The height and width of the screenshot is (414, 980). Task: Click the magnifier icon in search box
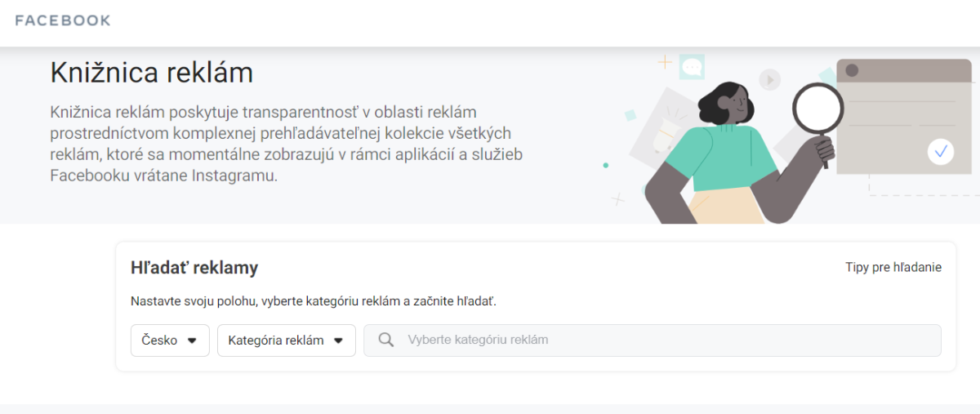point(387,341)
